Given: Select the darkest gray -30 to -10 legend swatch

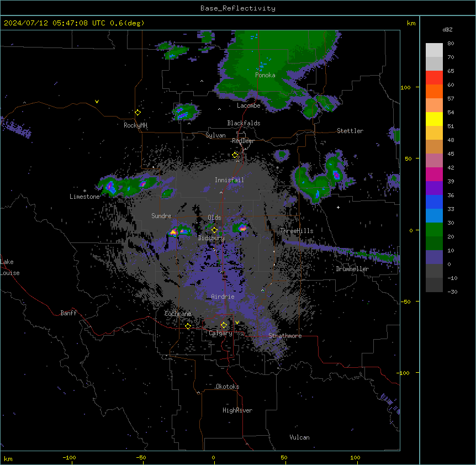Looking at the screenshot, I should click(434, 285).
